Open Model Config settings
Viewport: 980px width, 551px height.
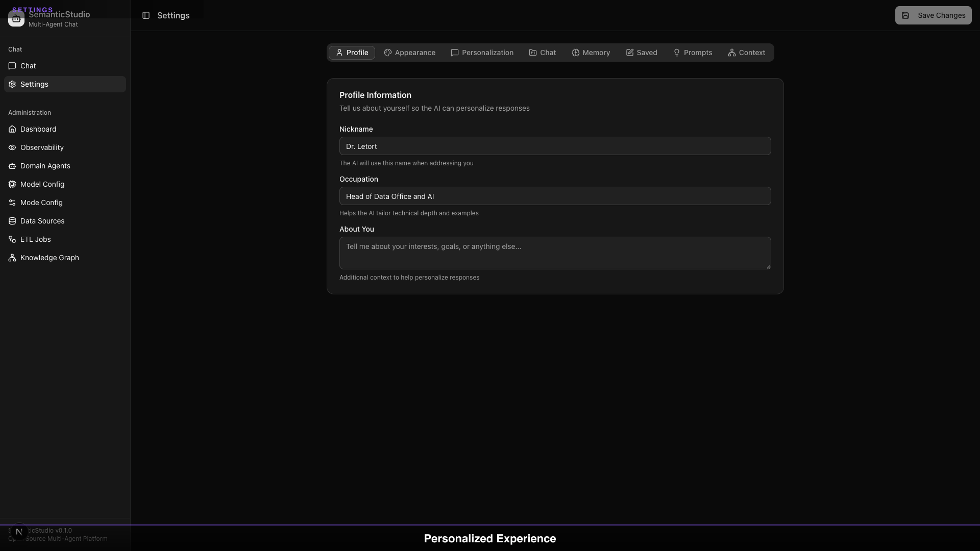click(x=42, y=184)
